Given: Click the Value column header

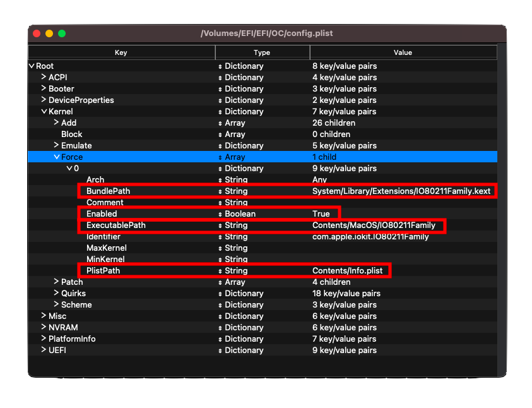Looking at the screenshot, I should click(x=403, y=52).
